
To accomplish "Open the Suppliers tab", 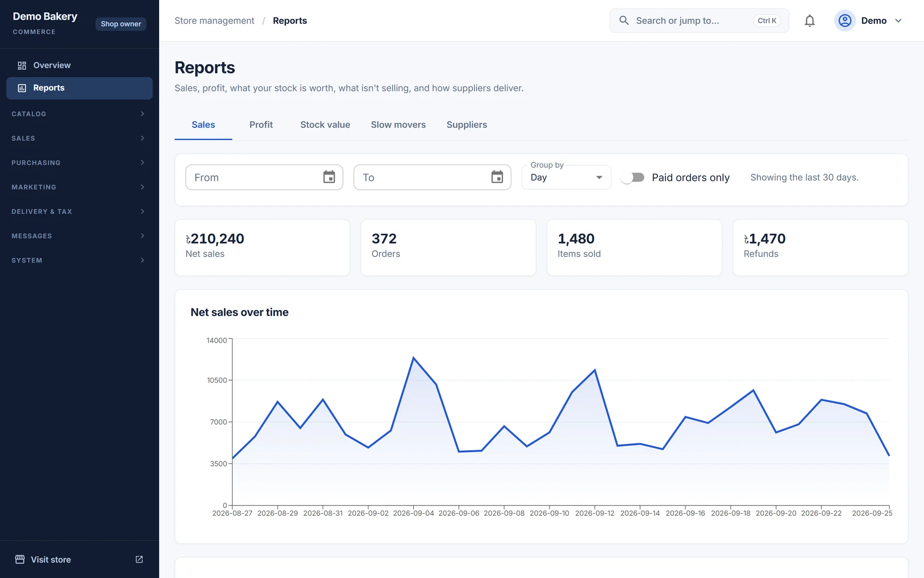I will [467, 125].
